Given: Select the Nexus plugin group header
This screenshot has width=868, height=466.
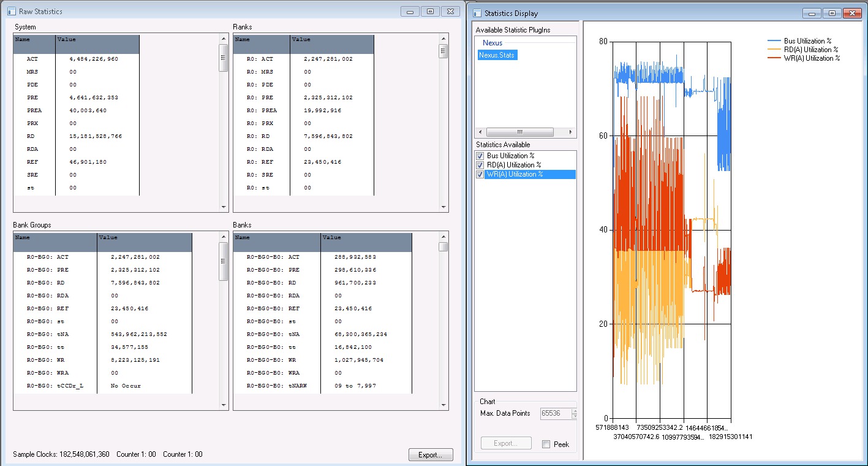Looking at the screenshot, I should (x=492, y=43).
